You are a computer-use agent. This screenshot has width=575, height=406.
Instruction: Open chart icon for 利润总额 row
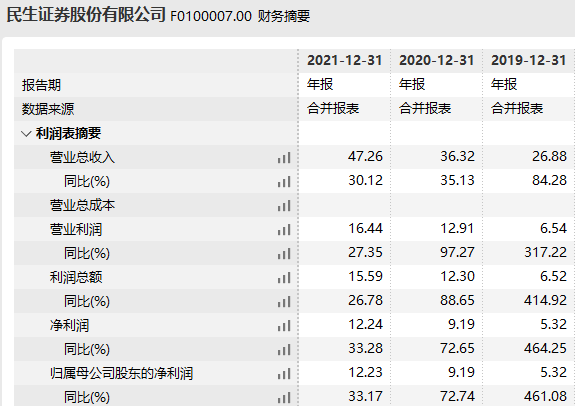[x=284, y=278]
